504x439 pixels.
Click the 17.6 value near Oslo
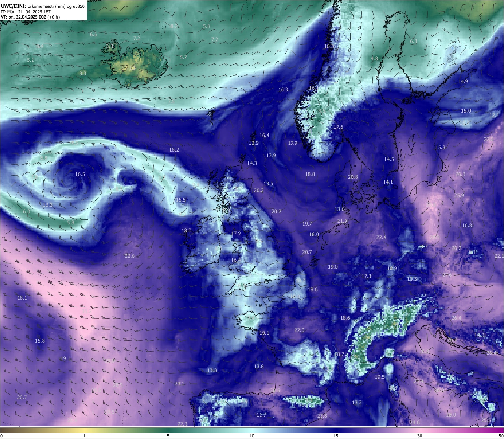tap(338, 127)
